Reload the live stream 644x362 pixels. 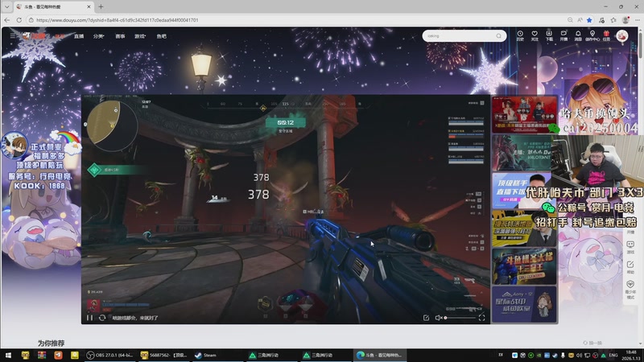[102, 318]
